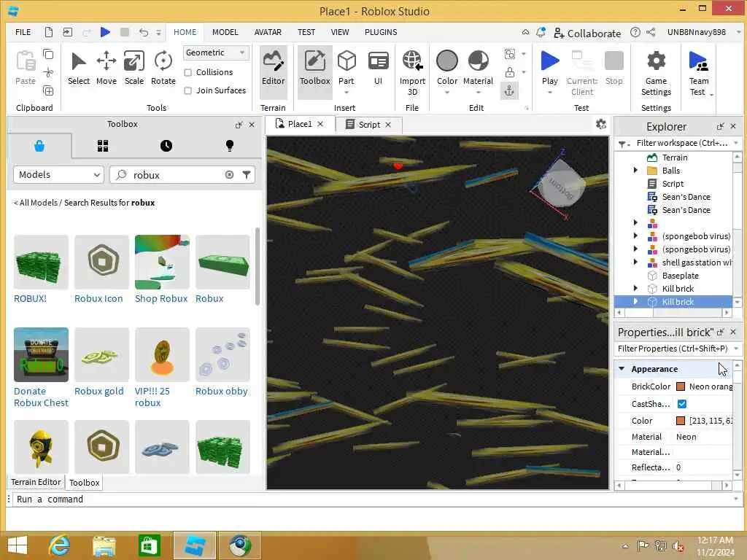The height and width of the screenshot is (560, 747).
Task: Open the PLUGINS ribbon tab
Action: [381, 32]
